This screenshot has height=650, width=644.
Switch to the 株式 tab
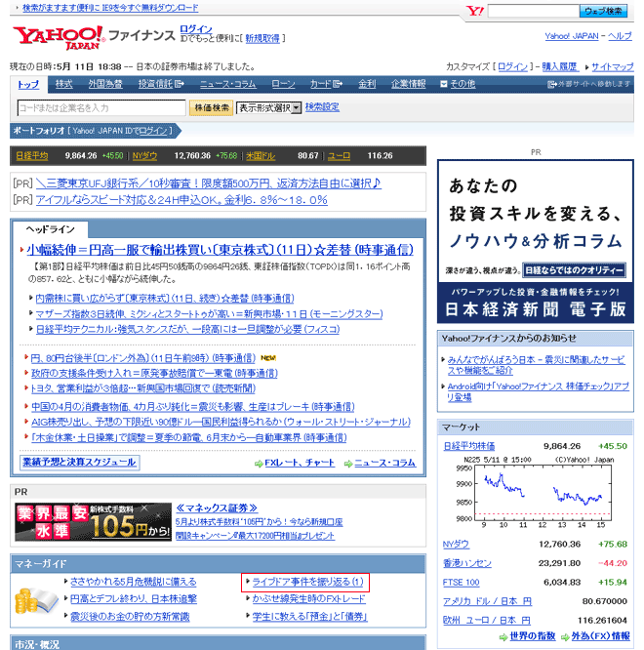coord(63,84)
